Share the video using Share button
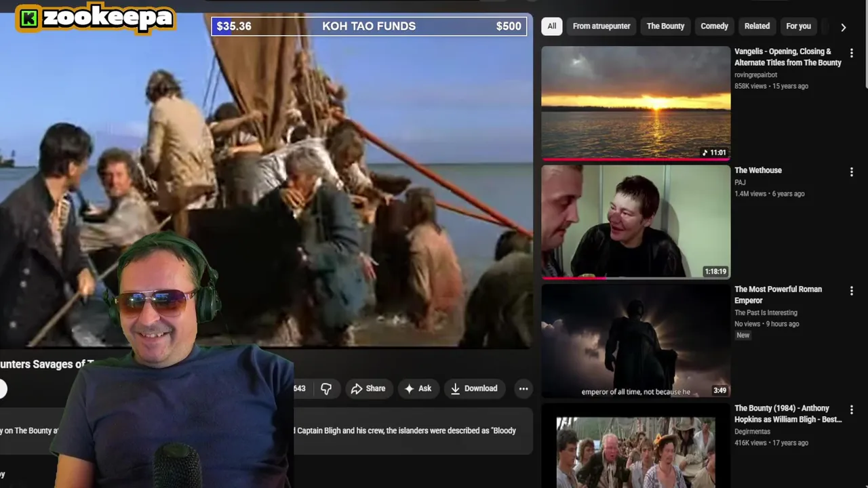This screenshot has height=488, width=868. pos(368,388)
